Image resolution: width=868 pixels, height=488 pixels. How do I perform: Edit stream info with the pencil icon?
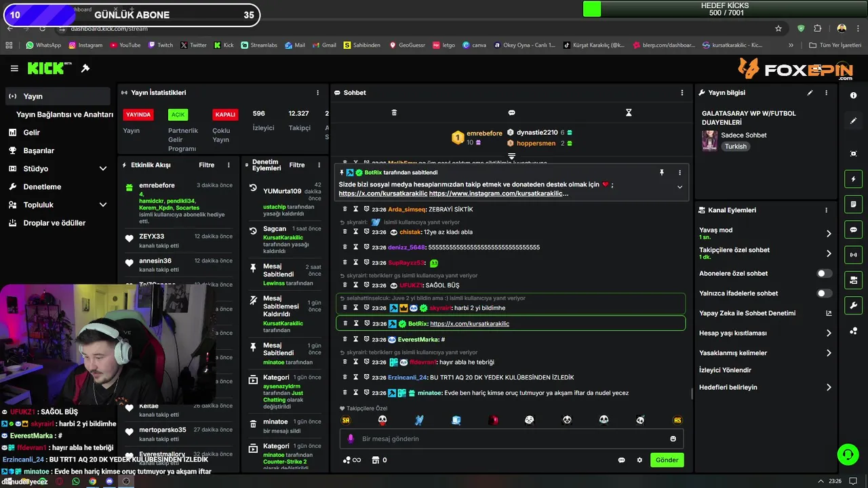810,93
